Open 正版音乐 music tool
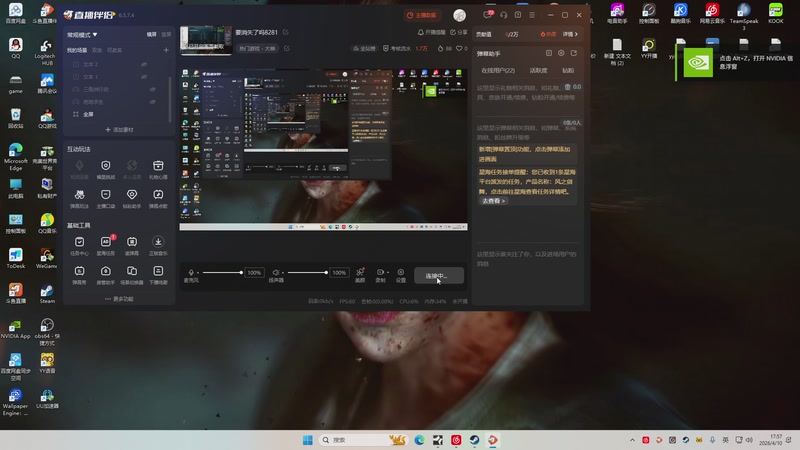The height and width of the screenshot is (450, 800). click(x=158, y=245)
